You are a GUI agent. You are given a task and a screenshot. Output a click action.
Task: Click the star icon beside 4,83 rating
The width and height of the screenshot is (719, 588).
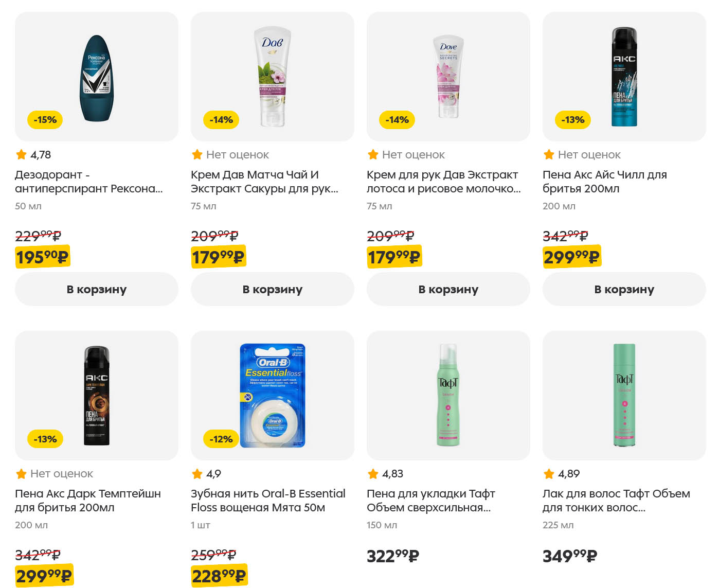click(x=373, y=473)
